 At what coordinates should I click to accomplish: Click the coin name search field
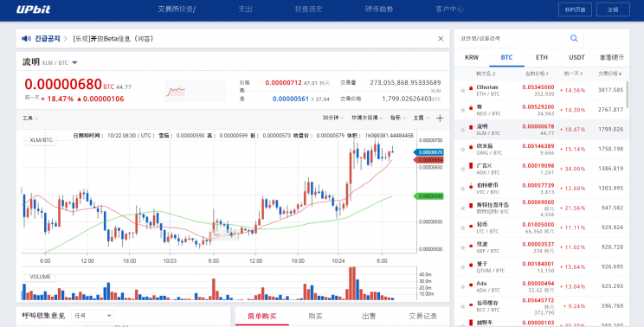pos(513,39)
